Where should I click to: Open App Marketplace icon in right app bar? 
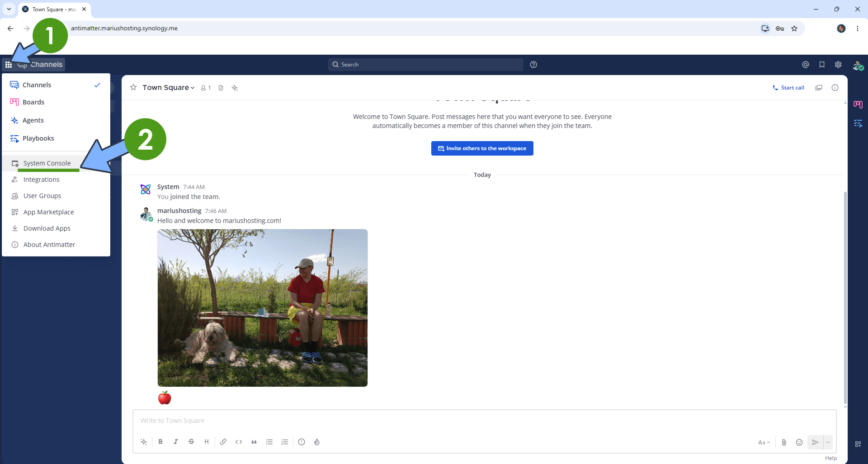858,444
